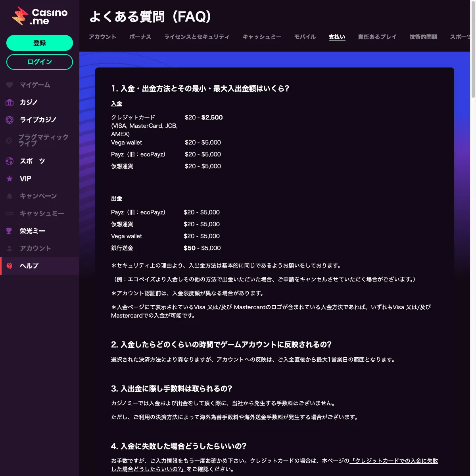476x476 pixels.
Task: Open ヘルプ in the sidebar
Action: coord(40,266)
